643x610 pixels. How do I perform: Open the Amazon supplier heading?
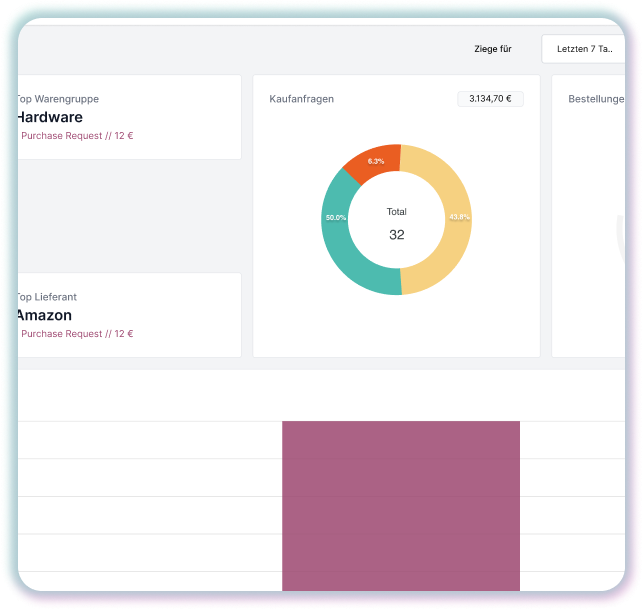(x=45, y=315)
